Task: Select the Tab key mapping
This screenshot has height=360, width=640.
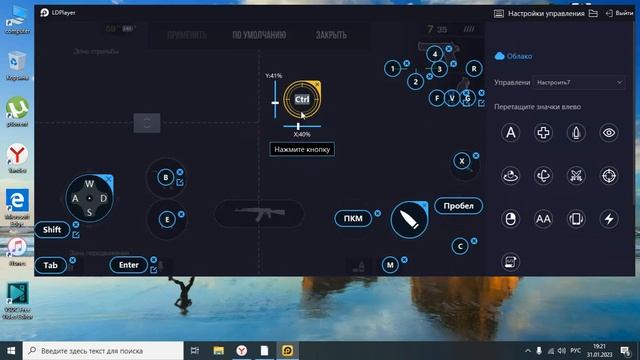Action: click(x=51, y=265)
